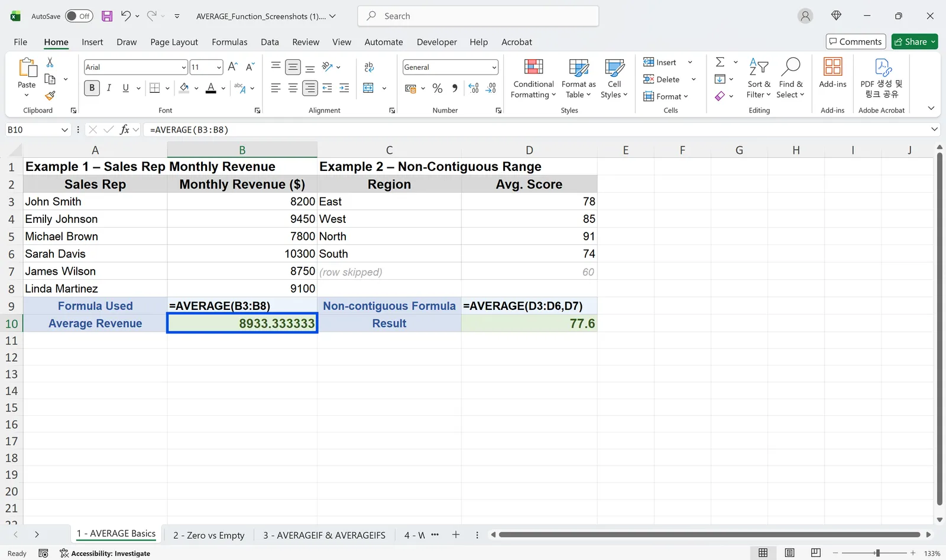Viewport: 946px width, 560px height.
Task: Switch to Page Layout view icon
Action: (x=789, y=552)
